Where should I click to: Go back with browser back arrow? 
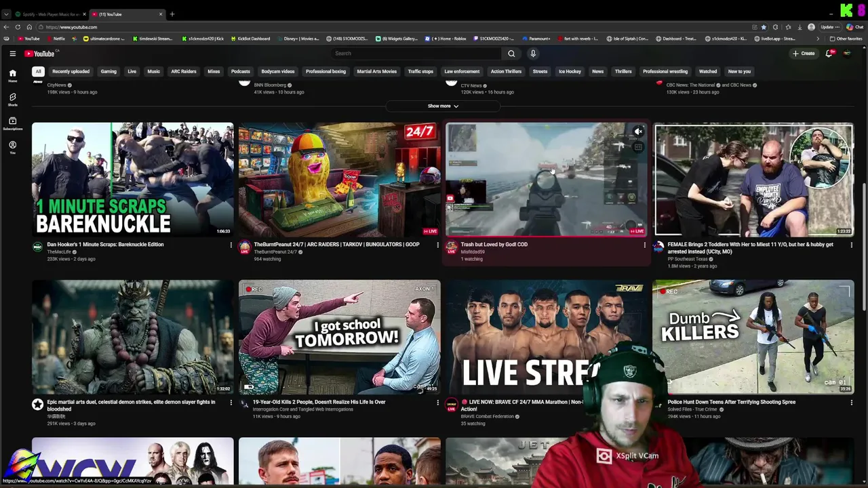pos(6,27)
